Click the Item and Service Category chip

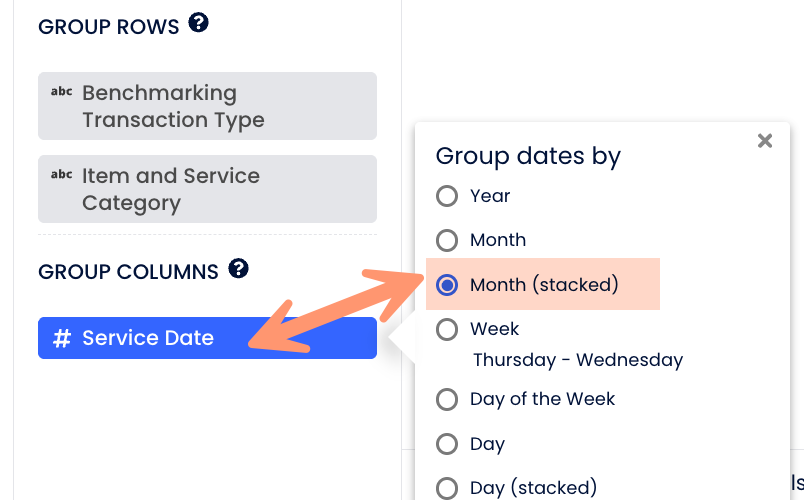click(x=207, y=189)
